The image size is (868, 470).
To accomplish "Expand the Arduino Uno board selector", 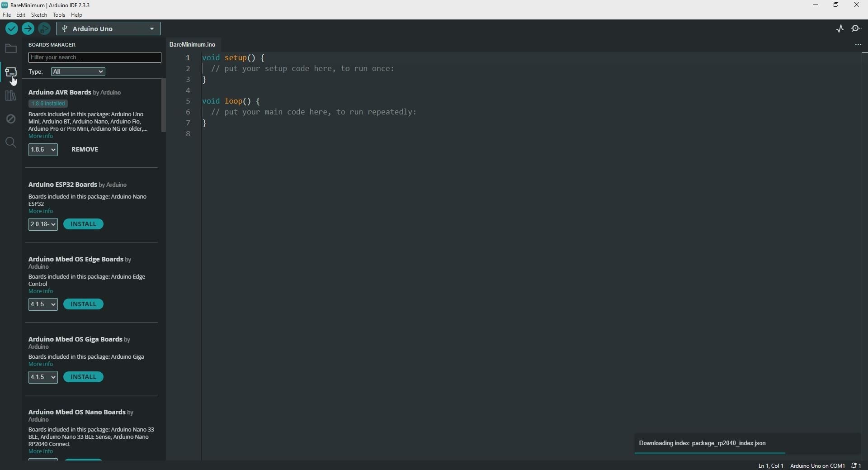I will [x=108, y=29].
